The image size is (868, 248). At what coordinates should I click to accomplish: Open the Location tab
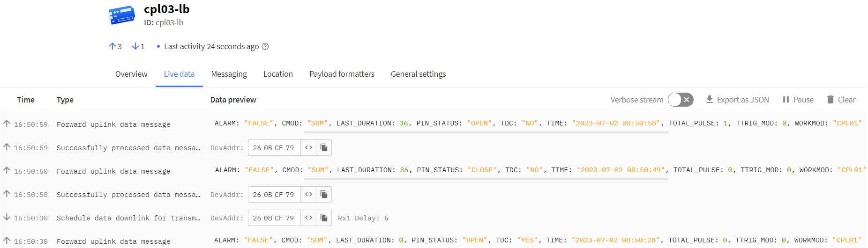point(278,74)
